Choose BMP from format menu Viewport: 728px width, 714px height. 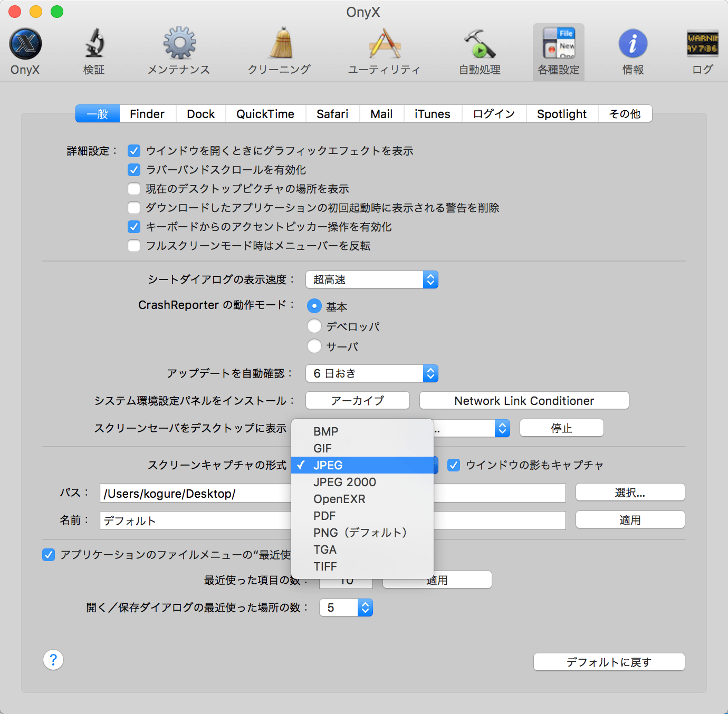point(362,431)
